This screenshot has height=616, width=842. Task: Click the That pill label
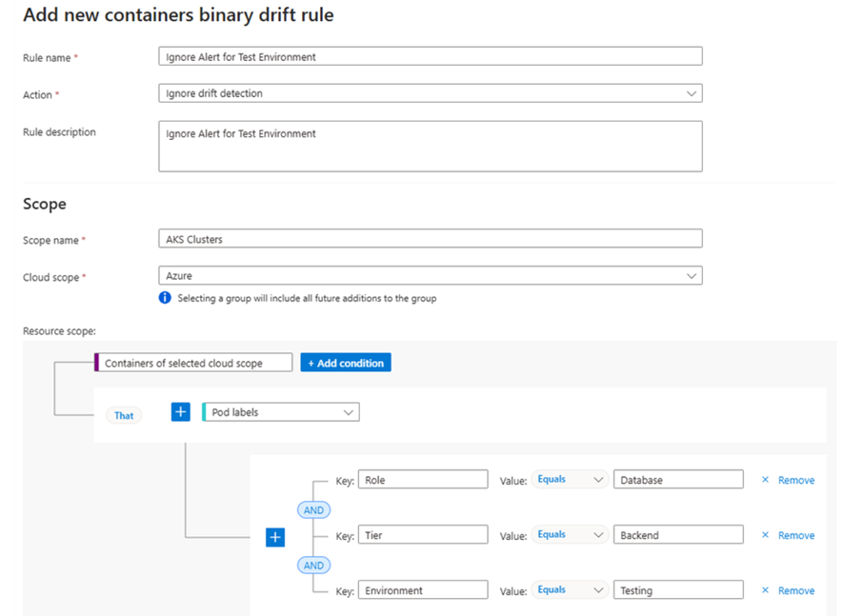[x=124, y=415]
